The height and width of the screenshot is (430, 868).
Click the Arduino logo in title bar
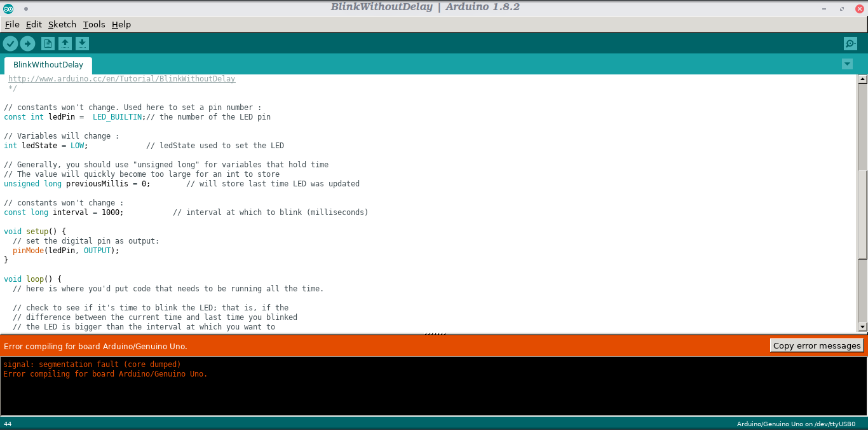[8, 8]
